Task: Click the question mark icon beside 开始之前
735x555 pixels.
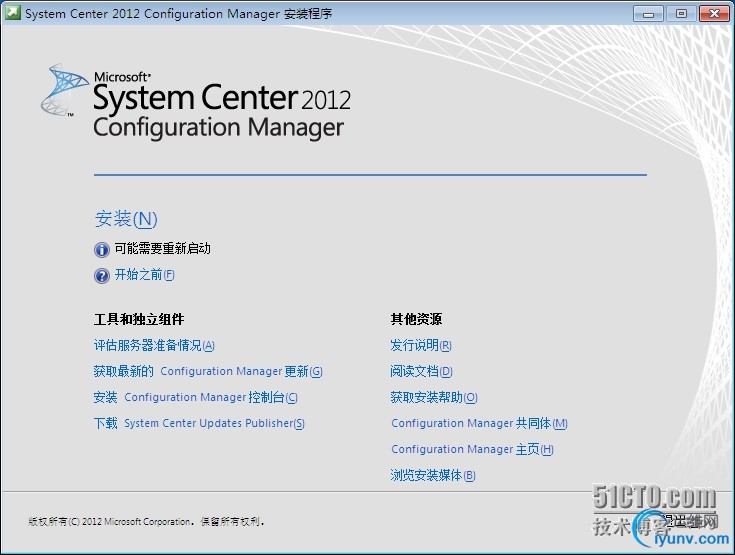Action: click(102, 276)
